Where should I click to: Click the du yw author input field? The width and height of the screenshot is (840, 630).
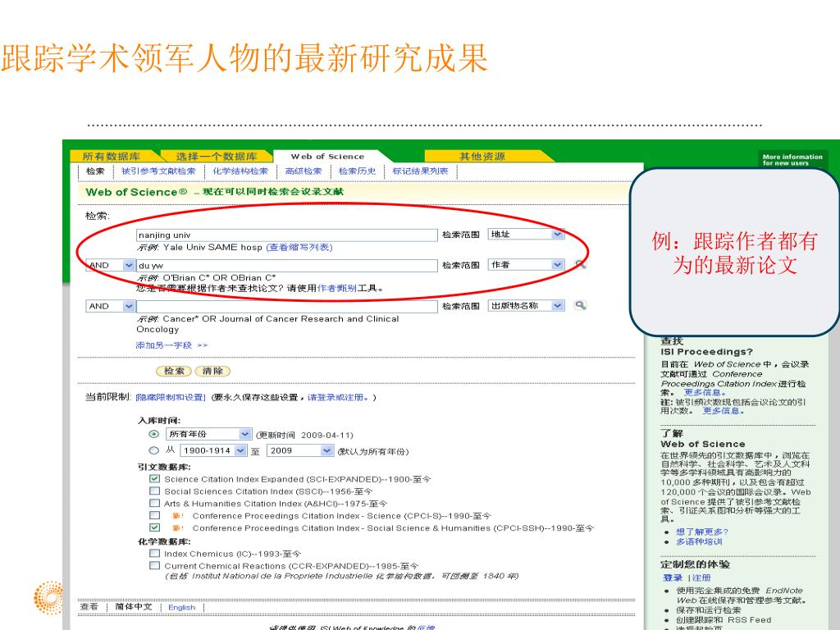[x=287, y=265]
